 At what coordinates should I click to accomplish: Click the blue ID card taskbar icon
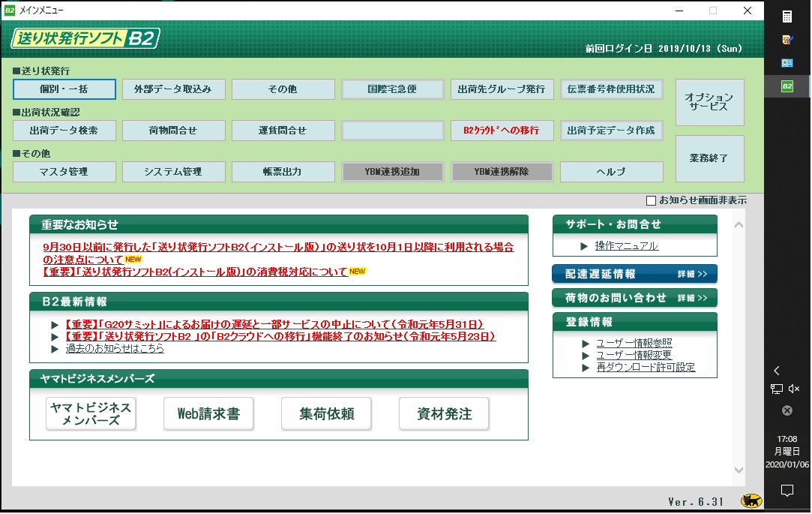pos(787,63)
